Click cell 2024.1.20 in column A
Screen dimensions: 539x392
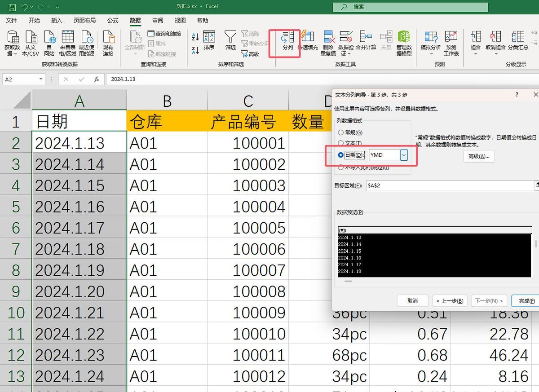(79, 291)
